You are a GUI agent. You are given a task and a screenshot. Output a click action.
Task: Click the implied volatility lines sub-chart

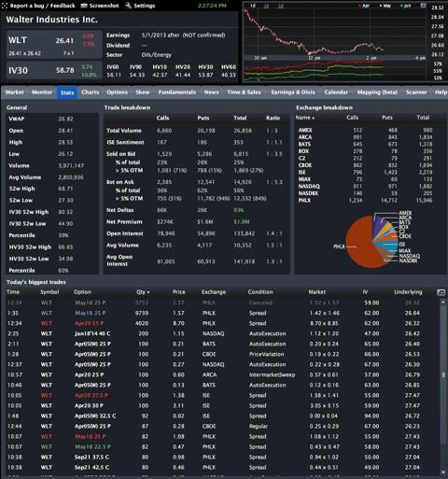[334, 71]
